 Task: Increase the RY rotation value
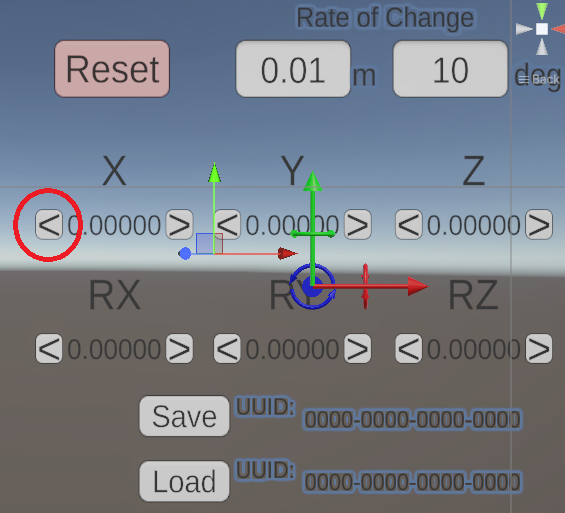click(x=358, y=349)
